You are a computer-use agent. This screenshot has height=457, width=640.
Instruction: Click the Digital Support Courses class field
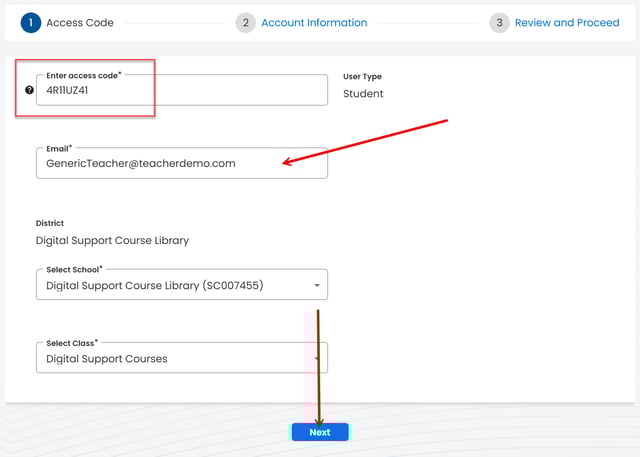(x=170, y=359)
